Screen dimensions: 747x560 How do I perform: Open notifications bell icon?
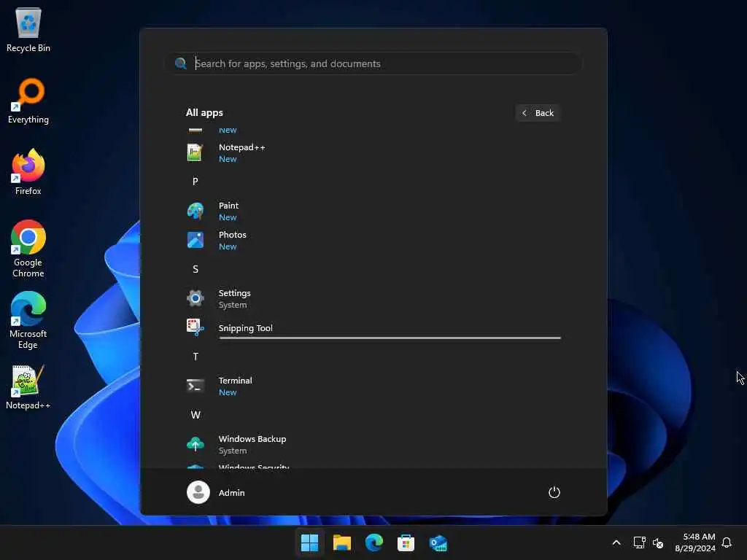[727, 542]
